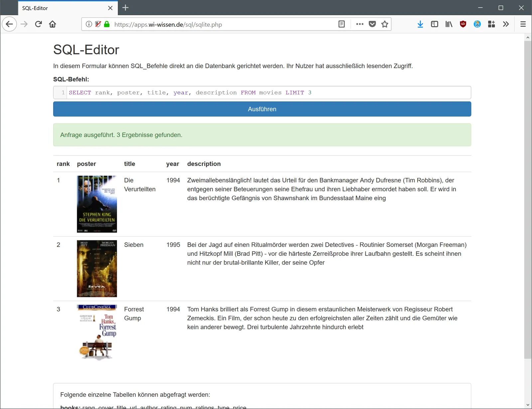Open the Firefox hamburger menu

[x=523, y=24]
